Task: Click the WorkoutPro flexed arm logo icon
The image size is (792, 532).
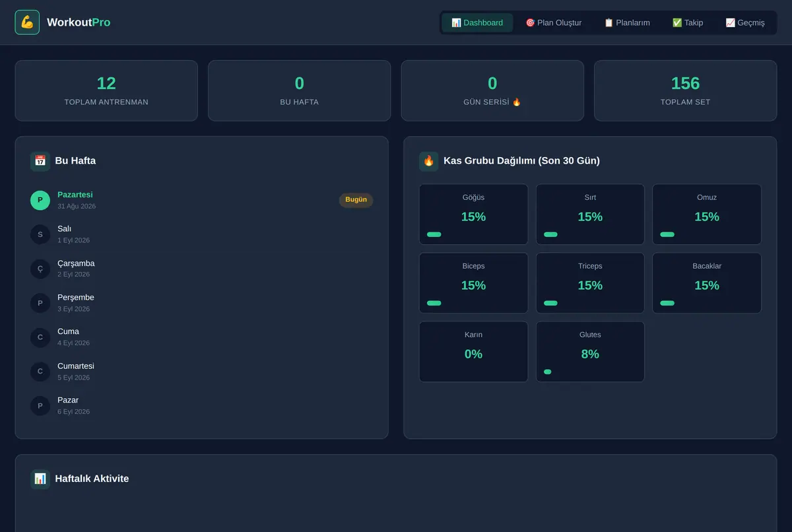Action: 27,22
